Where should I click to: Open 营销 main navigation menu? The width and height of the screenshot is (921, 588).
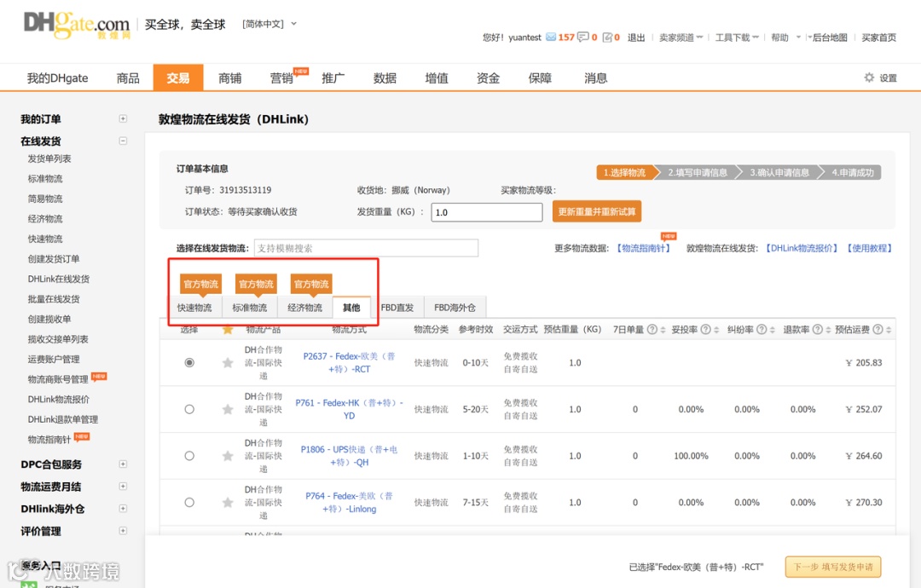[x=282, y=78]
